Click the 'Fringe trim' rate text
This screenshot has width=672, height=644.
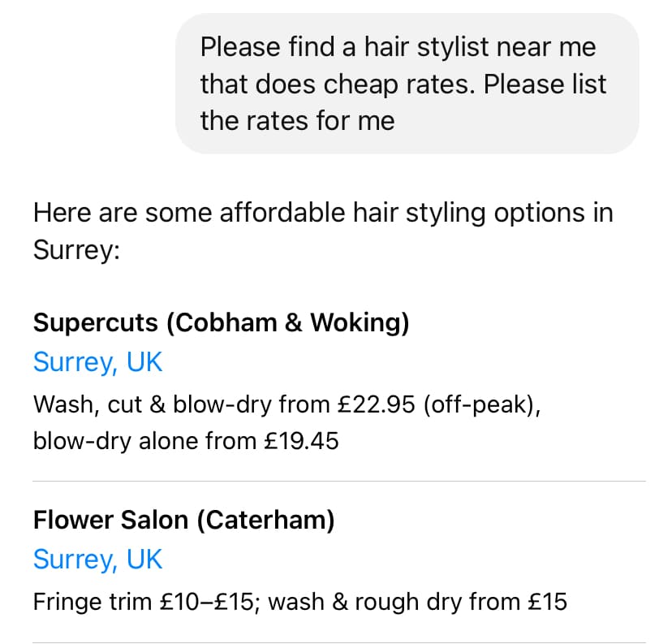[x=93, y=602]
